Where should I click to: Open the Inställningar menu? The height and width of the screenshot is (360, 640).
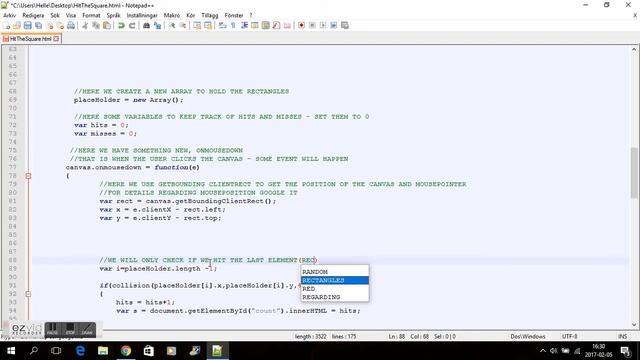(142, 15)
